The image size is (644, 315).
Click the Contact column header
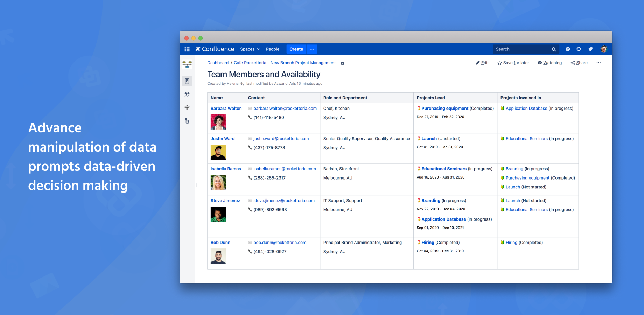coord(282,98)
